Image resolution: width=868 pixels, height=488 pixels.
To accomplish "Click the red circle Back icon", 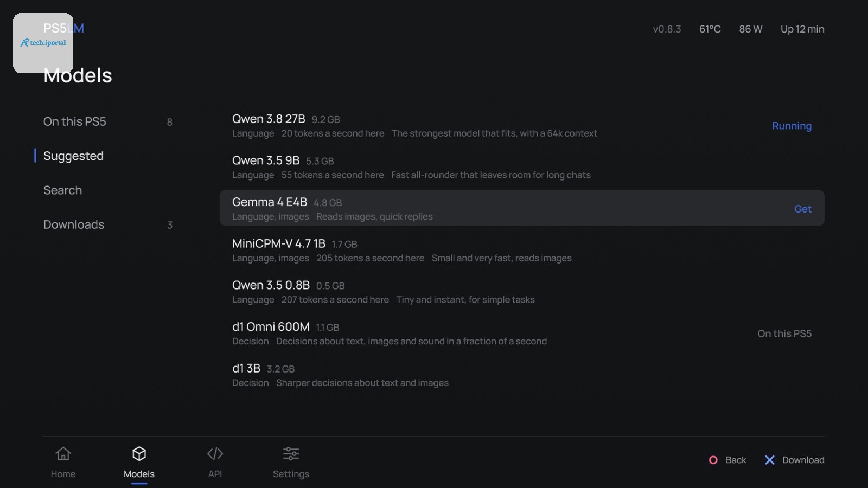I will [x=713, y=460].
